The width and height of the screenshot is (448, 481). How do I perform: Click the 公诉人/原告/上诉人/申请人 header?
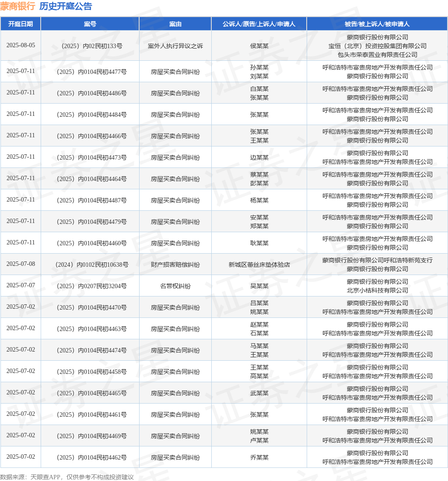[x=259, y=24]
